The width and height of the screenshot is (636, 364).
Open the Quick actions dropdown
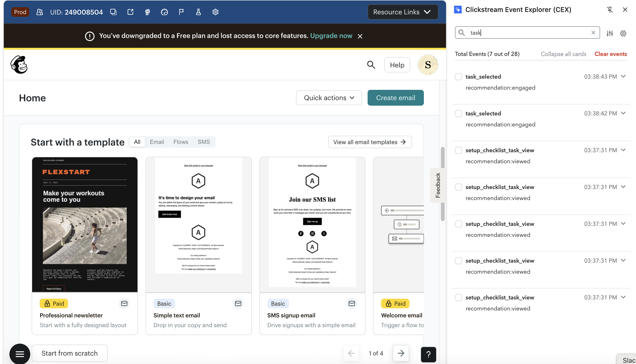(x=329, y=98)
